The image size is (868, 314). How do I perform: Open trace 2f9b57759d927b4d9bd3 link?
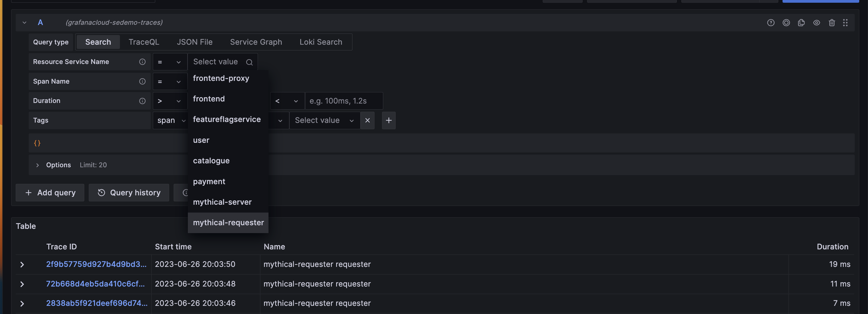tap(96, 264)
